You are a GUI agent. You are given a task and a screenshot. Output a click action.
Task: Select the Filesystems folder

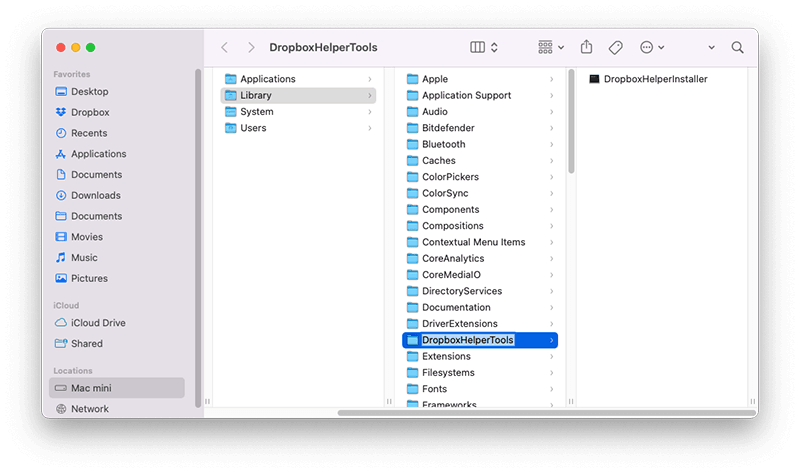click(x=480, y=373)
